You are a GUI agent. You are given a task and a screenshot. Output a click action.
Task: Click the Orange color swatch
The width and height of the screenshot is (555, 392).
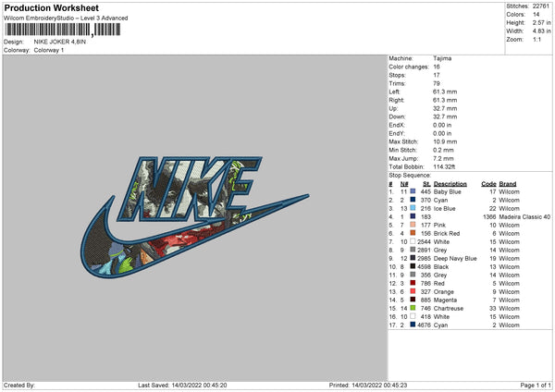(x=413, y=291)
